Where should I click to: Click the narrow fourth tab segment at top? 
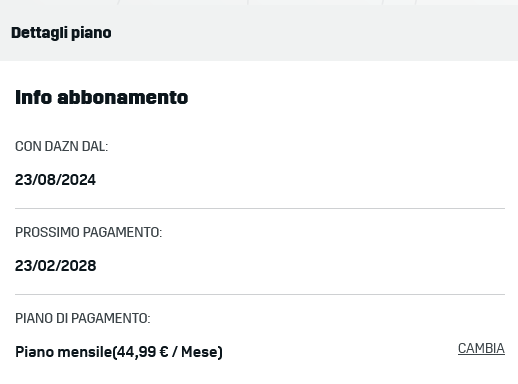(399, 2)
